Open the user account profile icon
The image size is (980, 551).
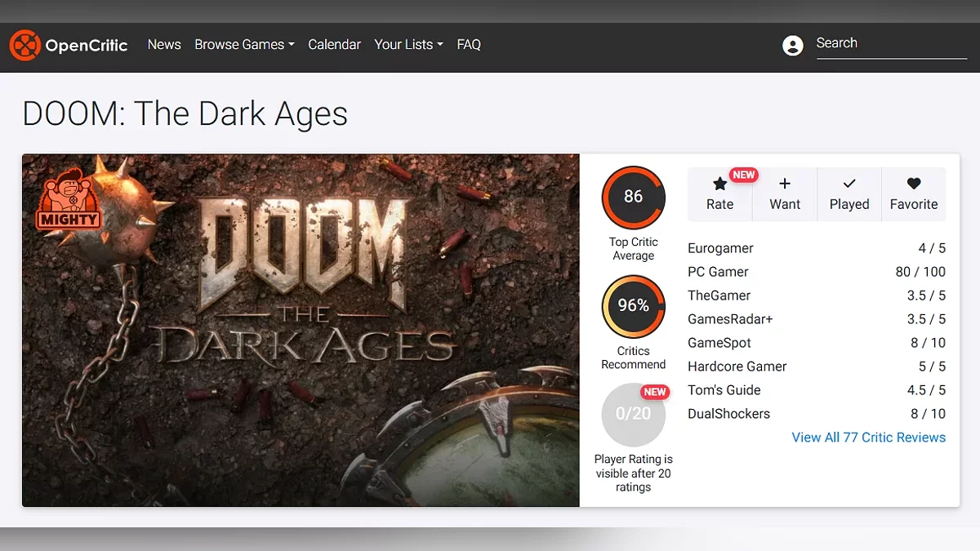792,46
